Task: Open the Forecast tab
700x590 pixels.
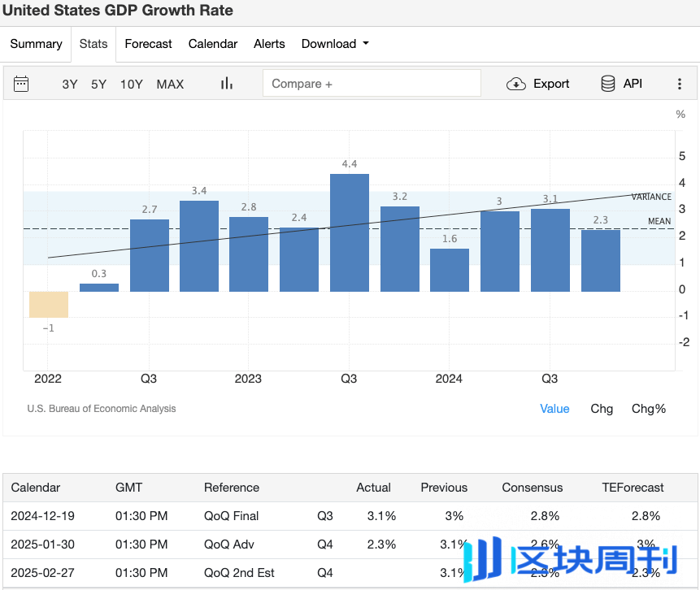Action: click(x=148, y=44)
